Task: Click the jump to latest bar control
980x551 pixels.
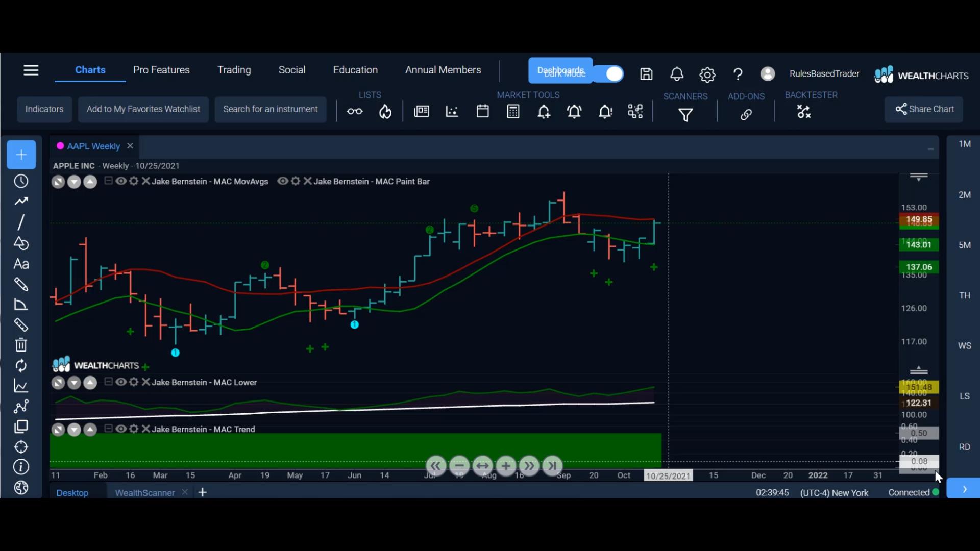Action: [x=553, y=466]
